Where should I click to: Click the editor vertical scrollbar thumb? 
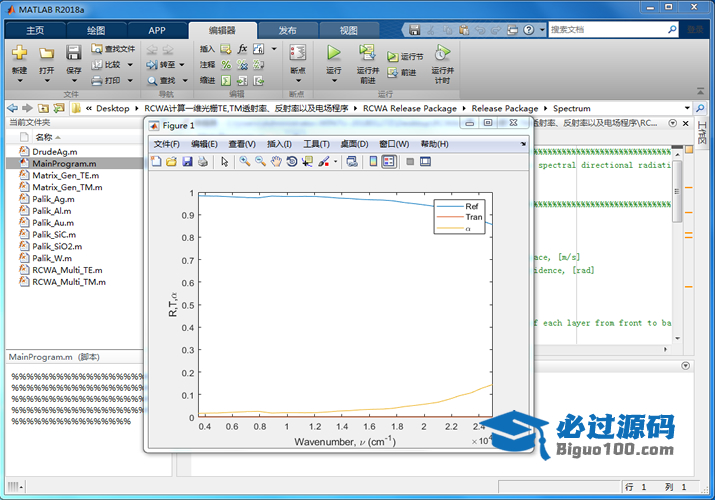[x=677, y=191]
